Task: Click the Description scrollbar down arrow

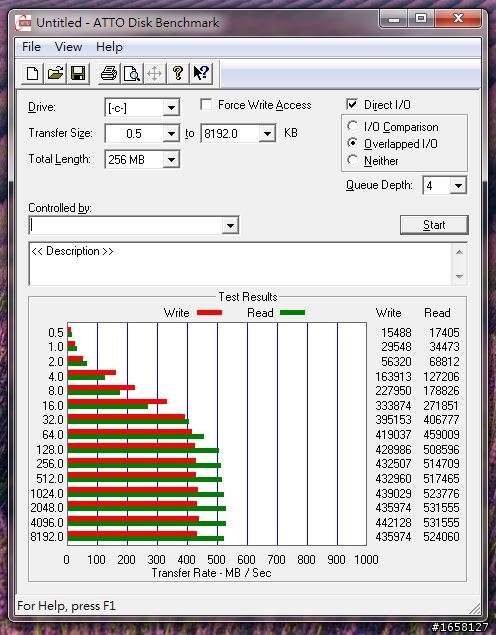Action: 459,277
